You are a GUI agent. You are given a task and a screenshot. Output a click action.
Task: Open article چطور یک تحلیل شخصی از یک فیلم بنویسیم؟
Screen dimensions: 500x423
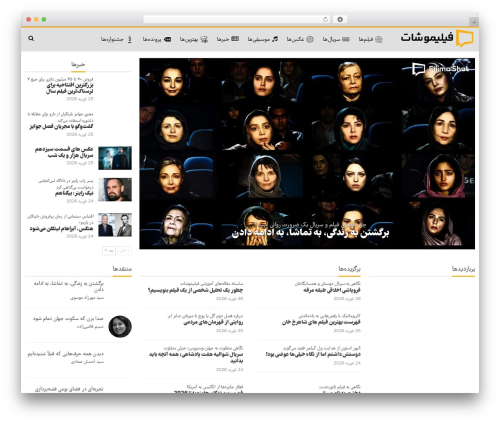(x=196, y=291)
